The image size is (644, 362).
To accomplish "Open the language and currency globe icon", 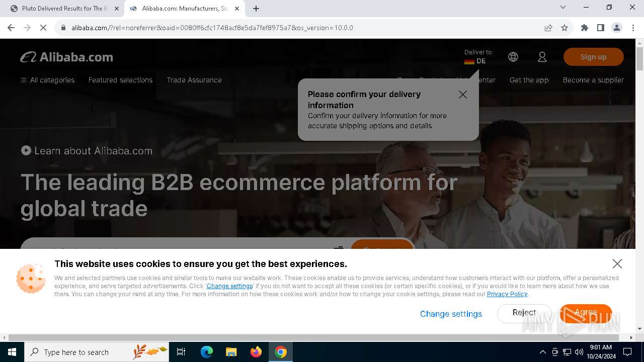I will click(513, 57).
